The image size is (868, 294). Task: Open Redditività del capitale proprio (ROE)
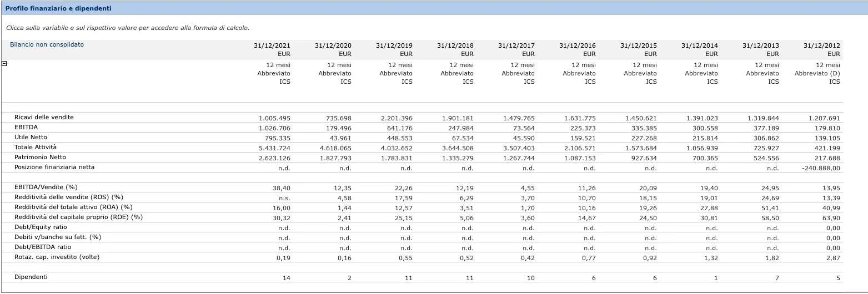pos(78,217)
